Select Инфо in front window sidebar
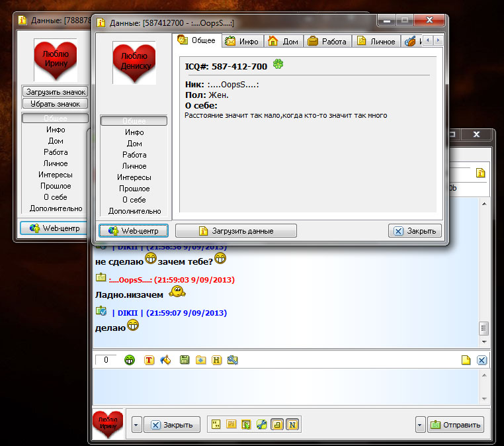The width and height of the screenshot is (504, 446). (x=134, y=132)
